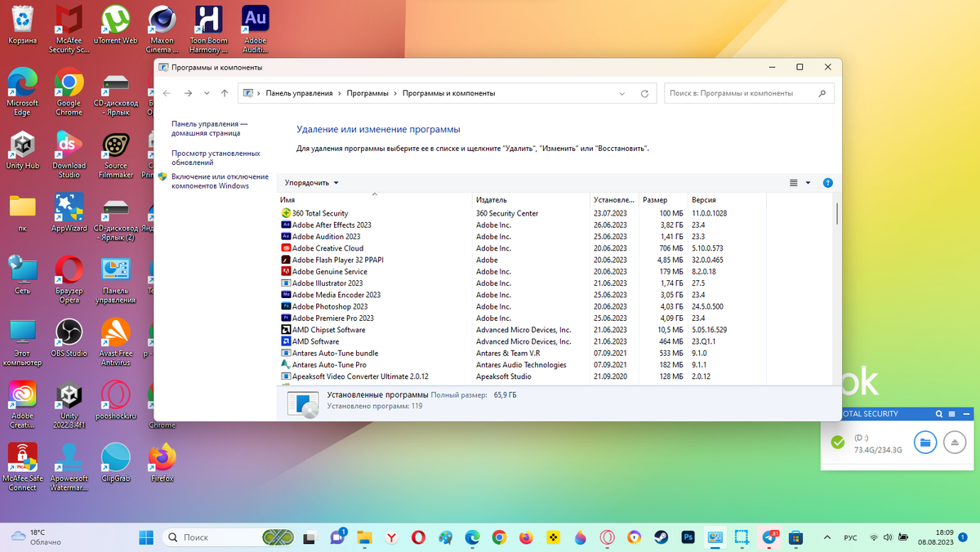The image size is (980, 552).
Task: Open the OBS Studio desktop icon
Action: 69,337
